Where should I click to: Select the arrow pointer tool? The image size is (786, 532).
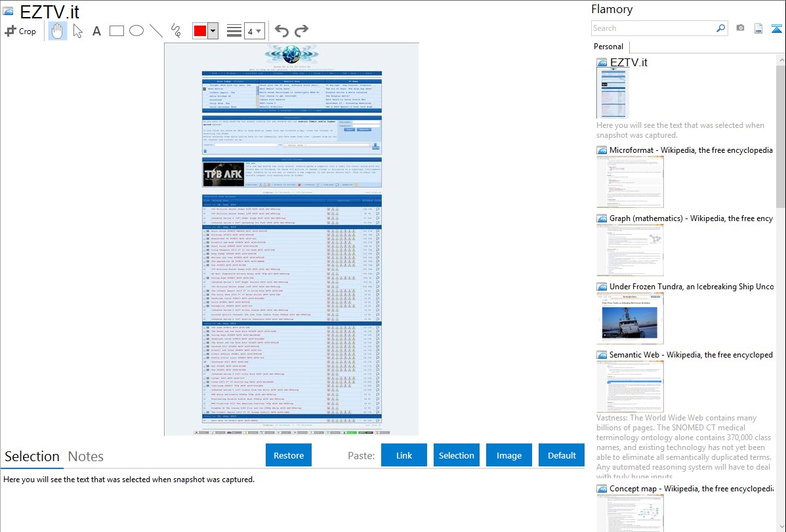click(77, 31)
